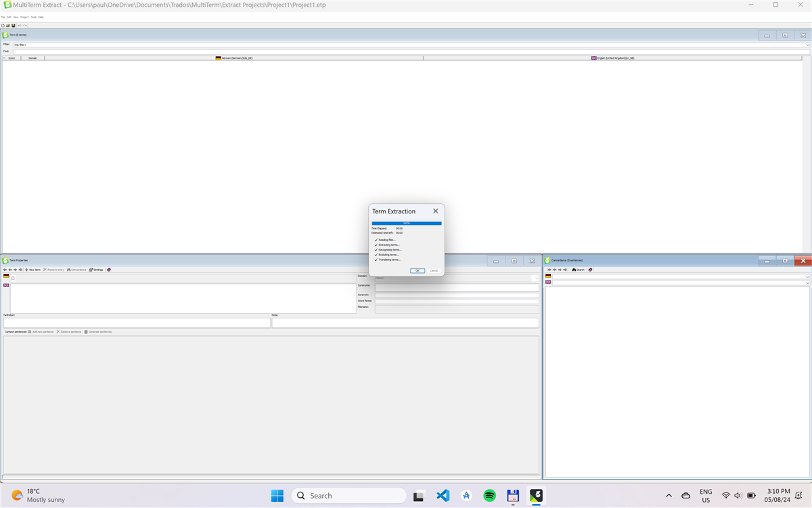Go to first term in Term Properties

tap(5, 270)
